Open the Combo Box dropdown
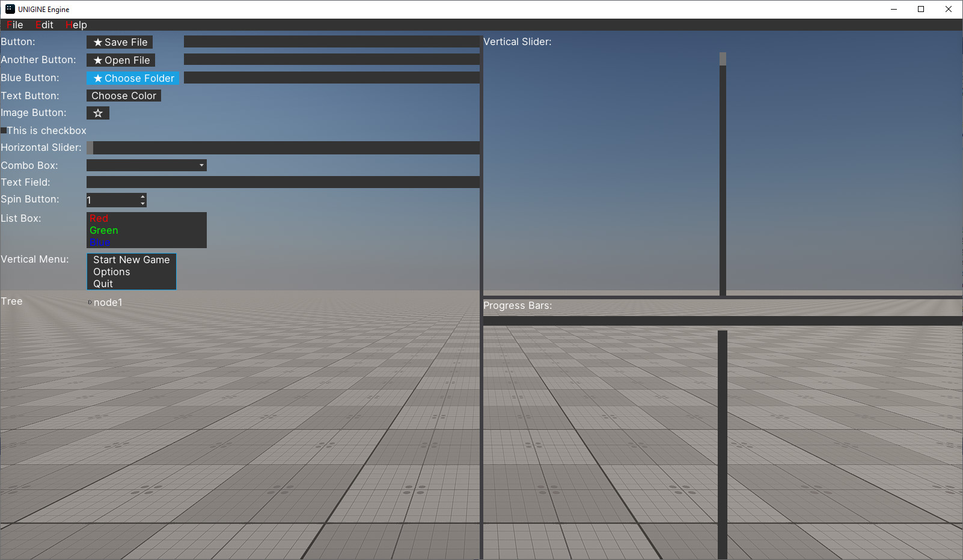Viewport: 963px width, 560px height. coord(201,165)
